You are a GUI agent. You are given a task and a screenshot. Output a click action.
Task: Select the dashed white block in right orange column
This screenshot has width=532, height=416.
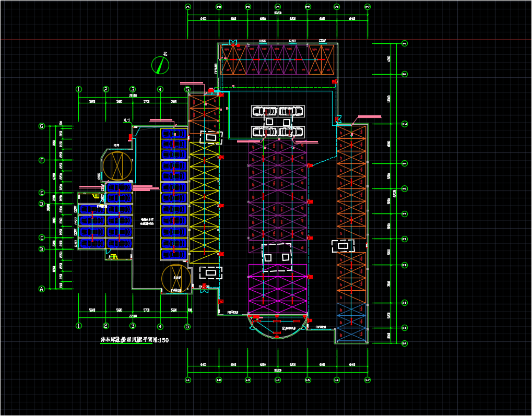tap(343, 245)
